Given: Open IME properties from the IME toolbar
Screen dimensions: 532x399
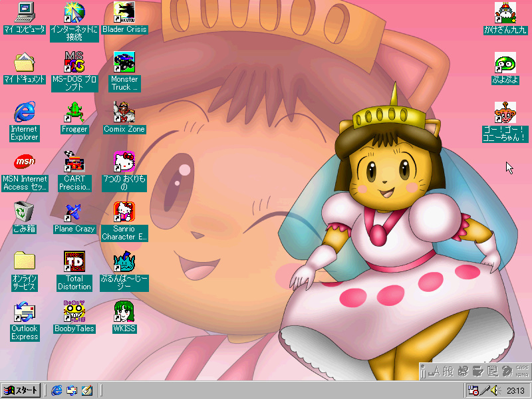Looking at the screenshot, I should (492, 372).
